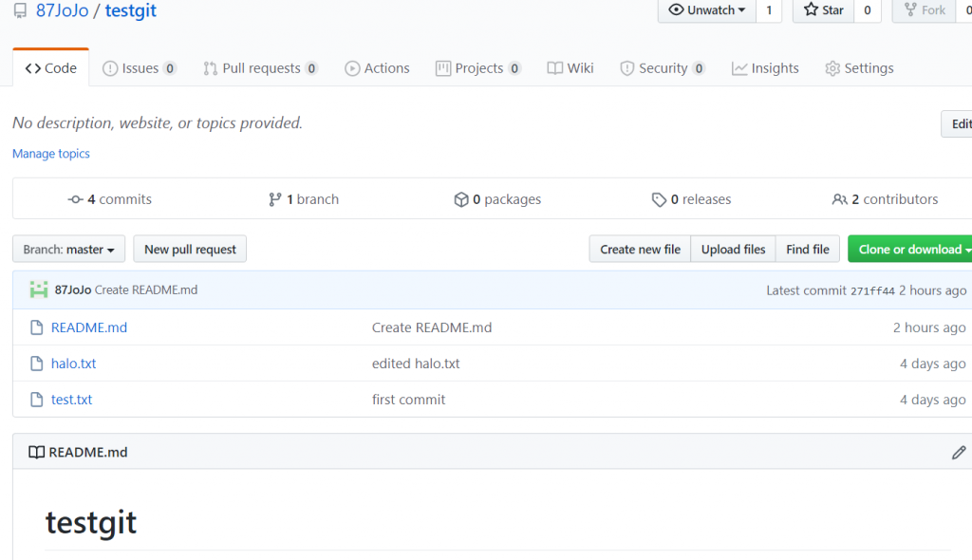The width and height of the screenshot is (972, 560).
Task: Click the commits icon next to 4 commits
Action: point(75,199)
